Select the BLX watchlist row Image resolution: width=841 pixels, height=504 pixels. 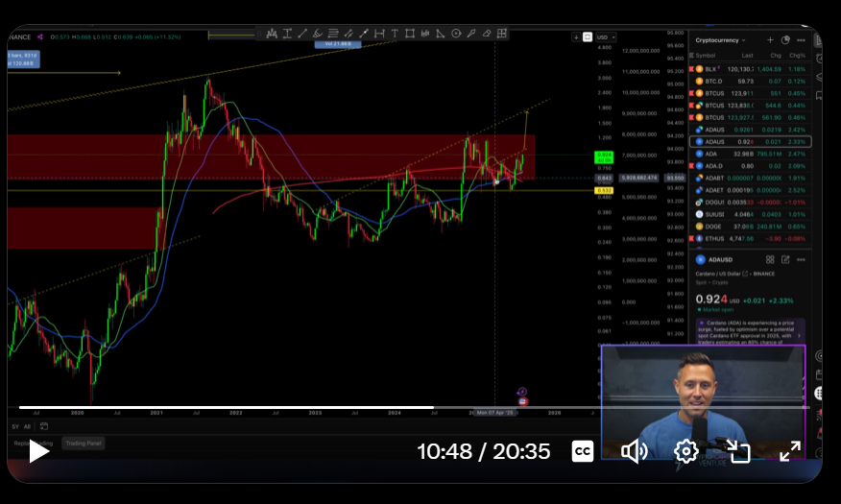[750, 69]
